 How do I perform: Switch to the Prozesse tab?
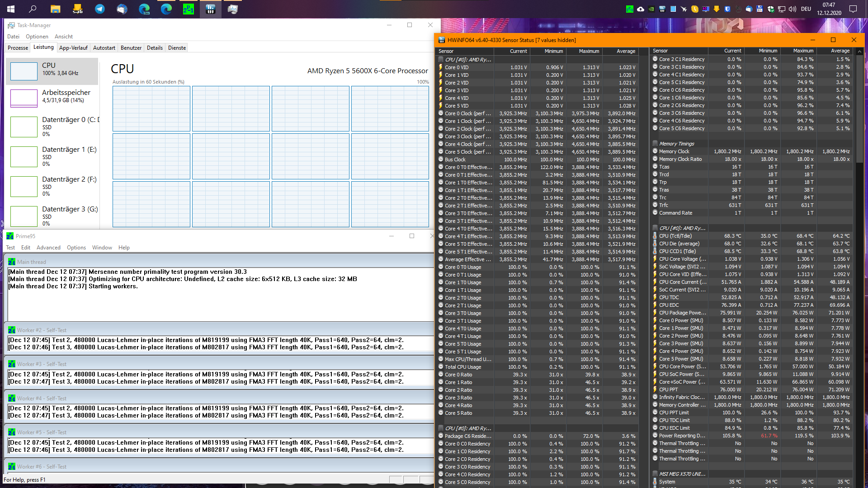tap(18, 48)
